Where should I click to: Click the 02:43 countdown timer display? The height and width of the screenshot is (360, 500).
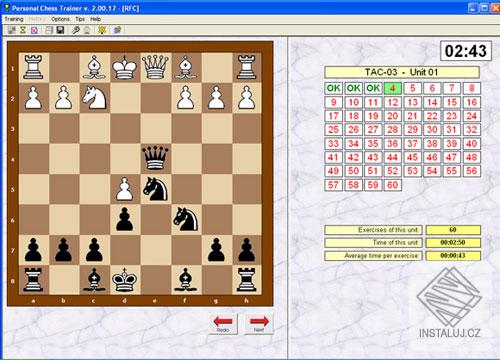pyautogui.click(x=466, y=51)
